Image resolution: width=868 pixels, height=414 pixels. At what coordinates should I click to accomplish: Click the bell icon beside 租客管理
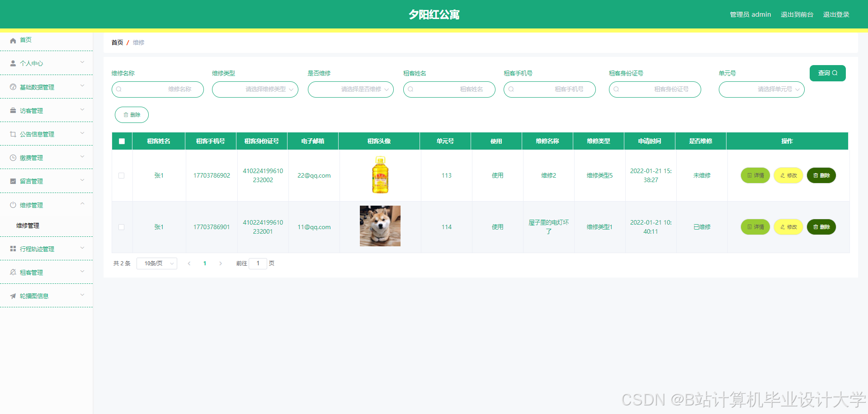pos(13,272)
